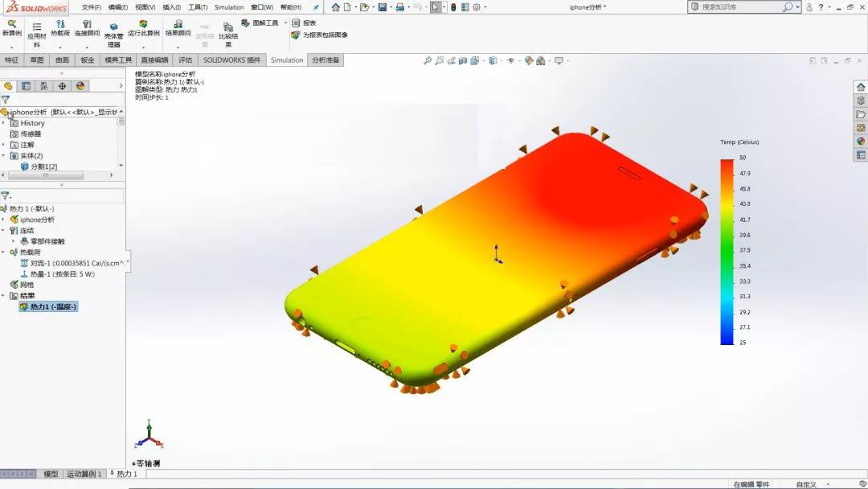Open the 文件(F) menu
The image size is (868, 489).
coord(92,7)
